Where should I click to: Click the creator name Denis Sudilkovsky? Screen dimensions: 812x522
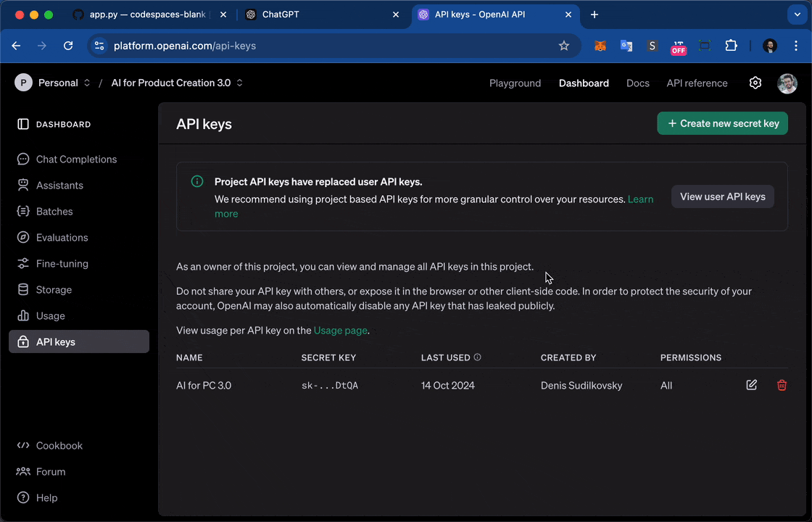pyautogui.click(x=581, y=385)
